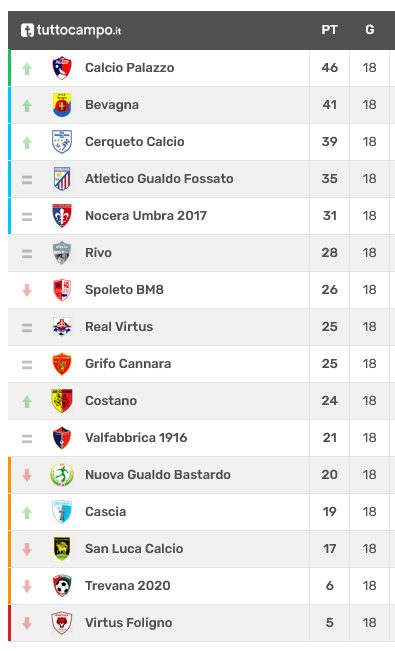Open Valfabbrica 1916 team name link
The height and width of the screenshot is (651, 395).
point(136,437)
